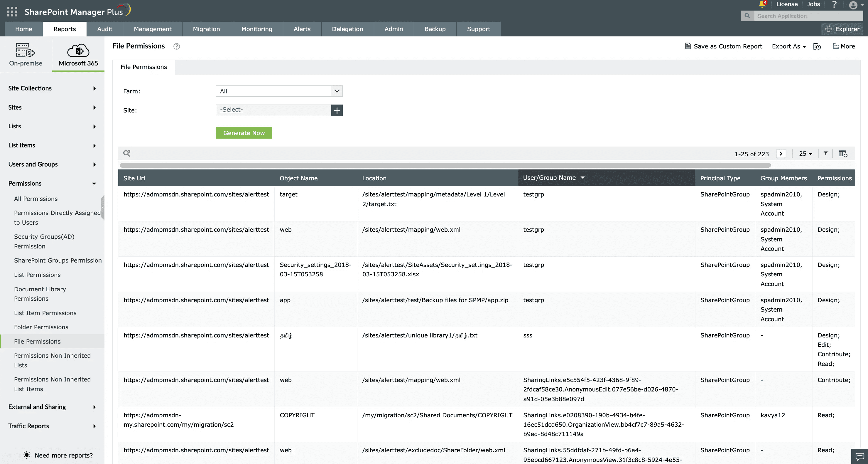Screen dimensions: 868x464
Task: Open the Management tab
Action: 153,29
